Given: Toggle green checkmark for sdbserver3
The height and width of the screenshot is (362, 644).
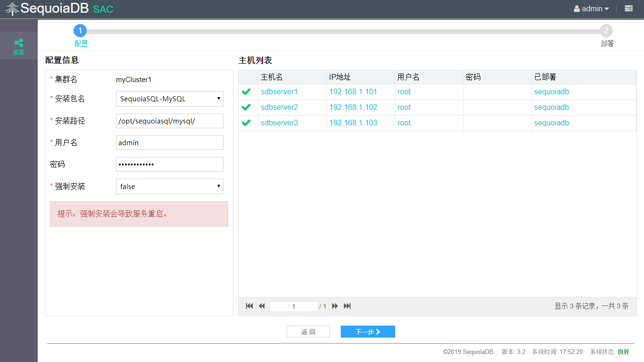Looking at the screenshot, I should coord(246,123).
